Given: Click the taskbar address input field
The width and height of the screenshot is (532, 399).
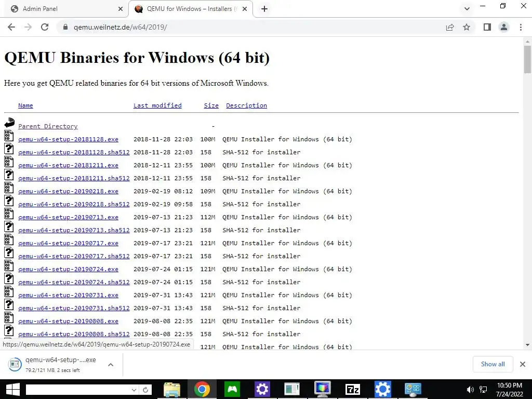Looking at the screenshot, I should [x=78, y=390].
